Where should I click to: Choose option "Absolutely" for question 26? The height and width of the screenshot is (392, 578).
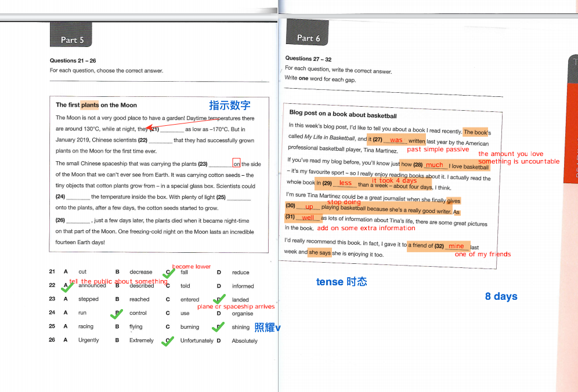(244, 341)
